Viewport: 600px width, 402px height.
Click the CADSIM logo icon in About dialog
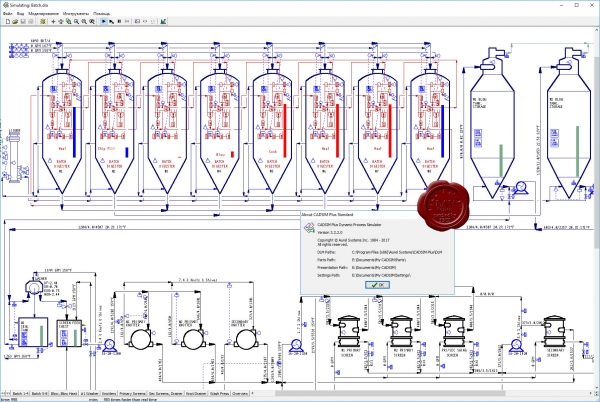(x=309, y=228)
